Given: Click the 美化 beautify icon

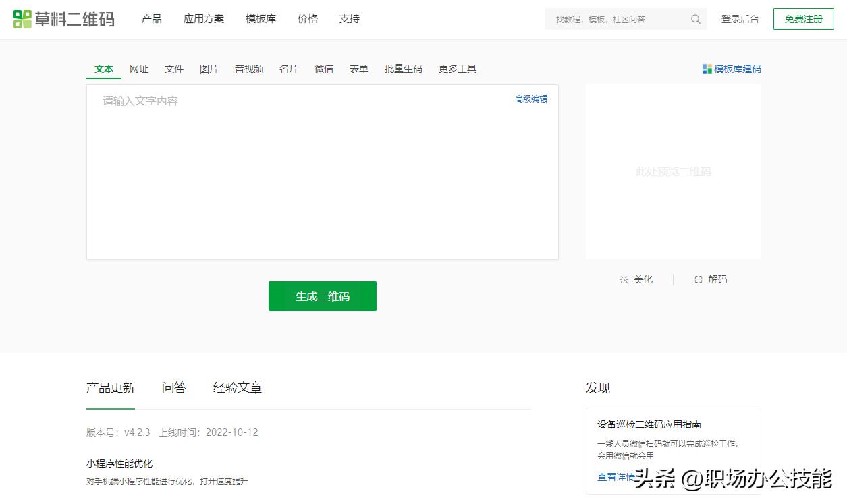Looking at the screenshot, I should coord(624,279).
